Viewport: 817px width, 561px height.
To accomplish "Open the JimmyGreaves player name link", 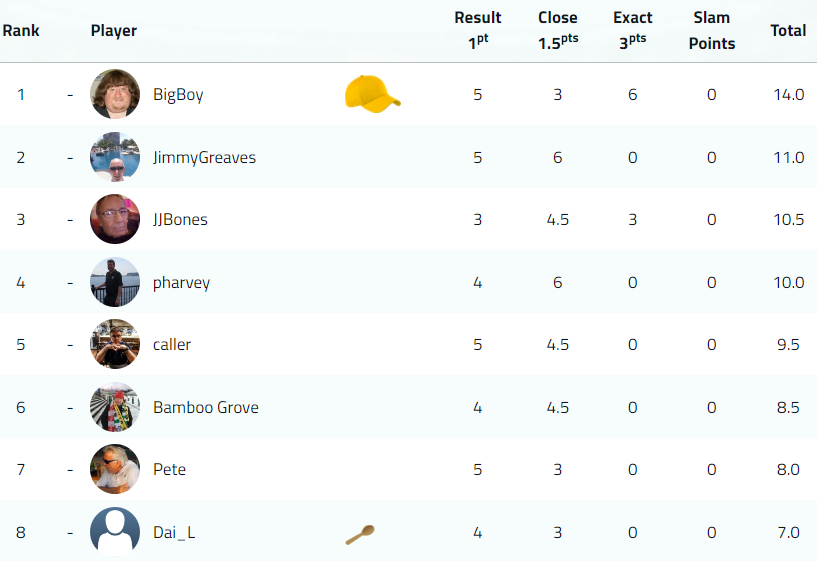I will coord(204,157).
